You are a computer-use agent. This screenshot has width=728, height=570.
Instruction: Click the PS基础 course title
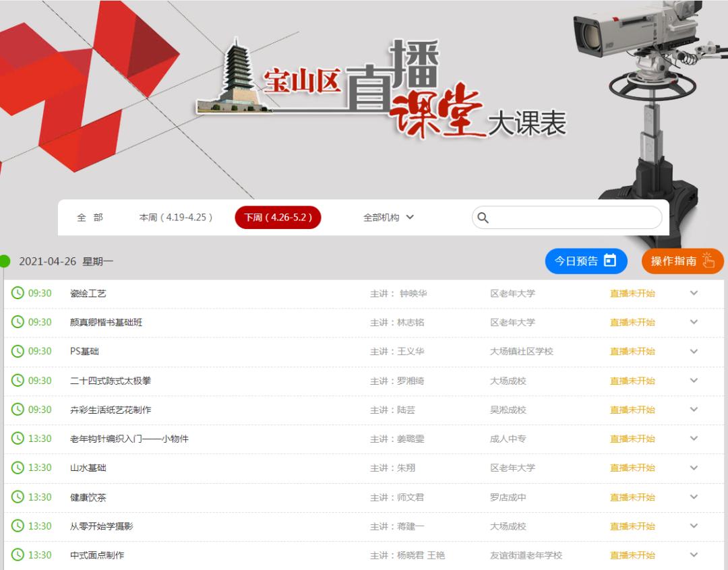pyautogui.click(x=84, y=352)
